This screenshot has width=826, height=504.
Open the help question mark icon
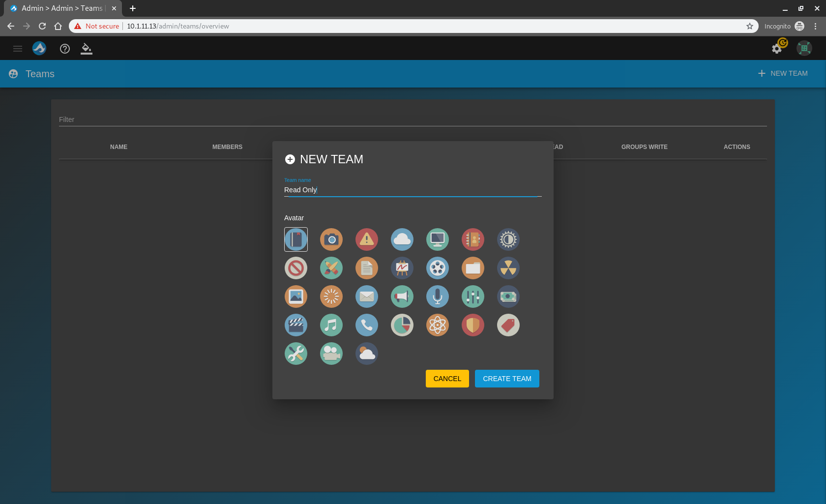(x=65, y=48)
